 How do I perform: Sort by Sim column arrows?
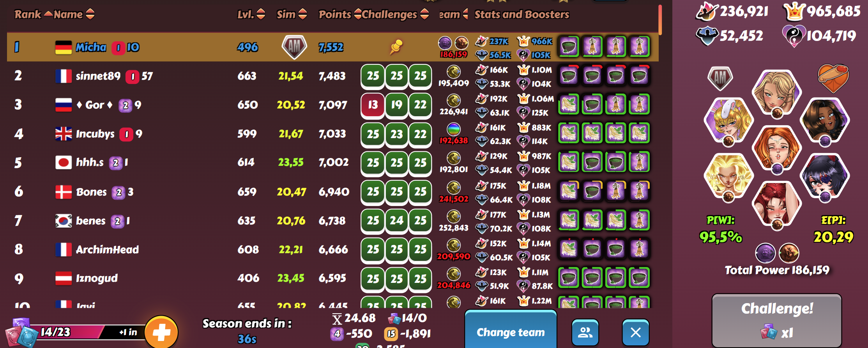[292, 14]
